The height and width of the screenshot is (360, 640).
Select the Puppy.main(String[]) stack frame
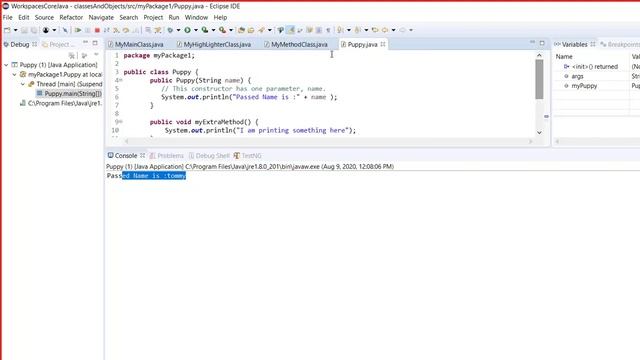[x=69, y=93]
